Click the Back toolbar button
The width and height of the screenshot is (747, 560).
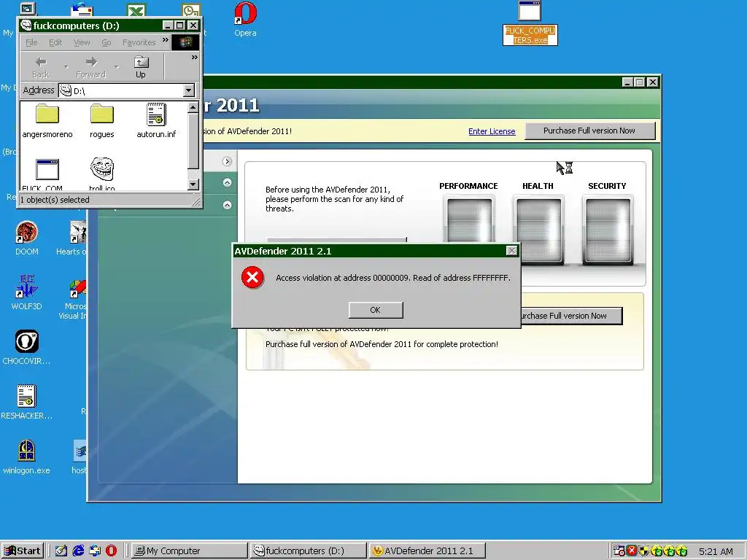41,67
